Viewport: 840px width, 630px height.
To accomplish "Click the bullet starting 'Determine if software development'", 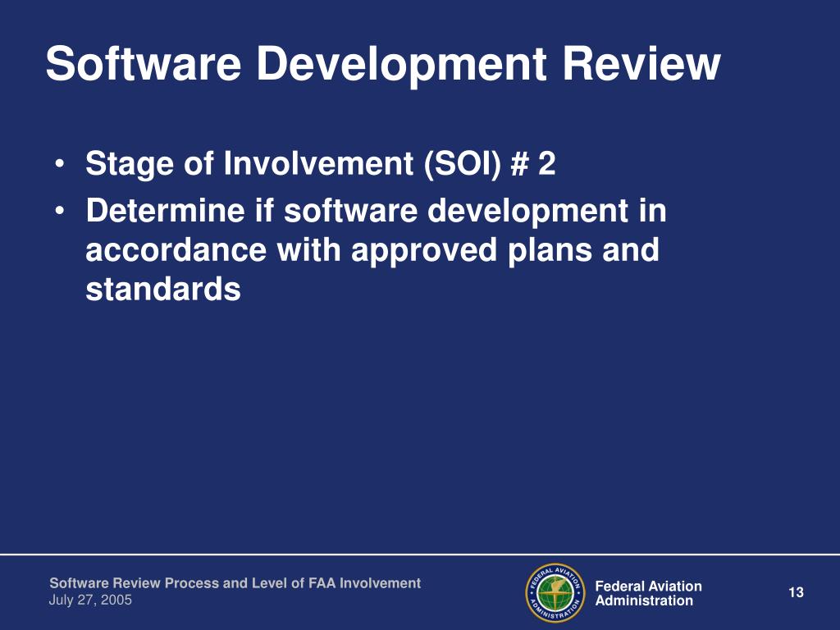I will [376, 249].
